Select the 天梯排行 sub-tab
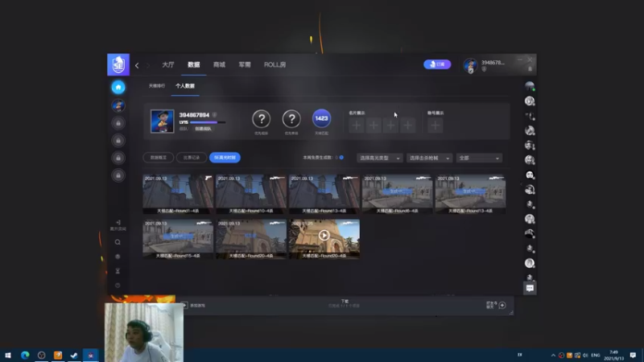644x362 pixels. (x=156, y=86)
